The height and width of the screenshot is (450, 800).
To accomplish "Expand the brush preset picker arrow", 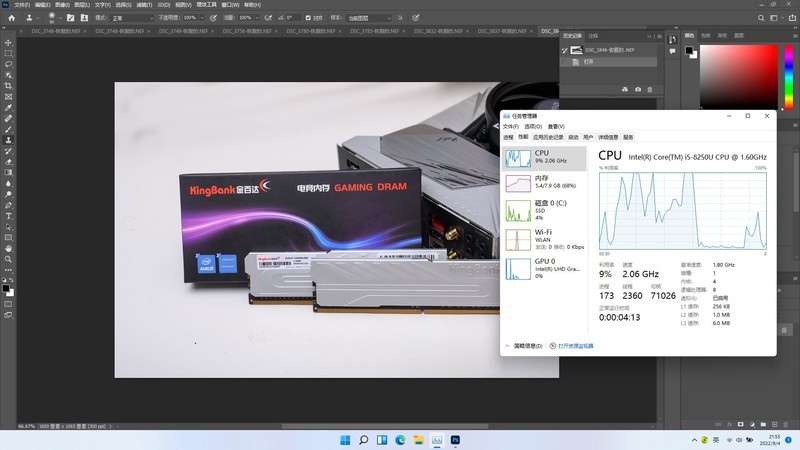I will click(x=62, y=18).
